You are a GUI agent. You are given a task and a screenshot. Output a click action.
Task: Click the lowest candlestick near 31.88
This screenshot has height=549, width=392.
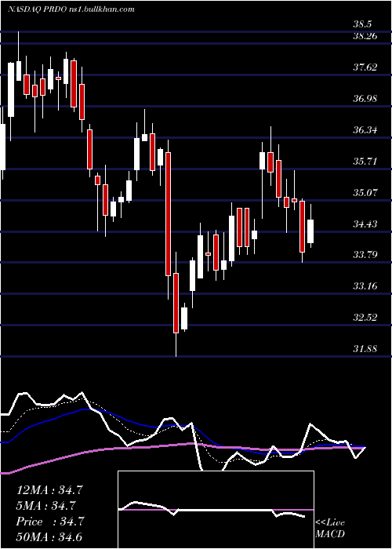point(176,304)
